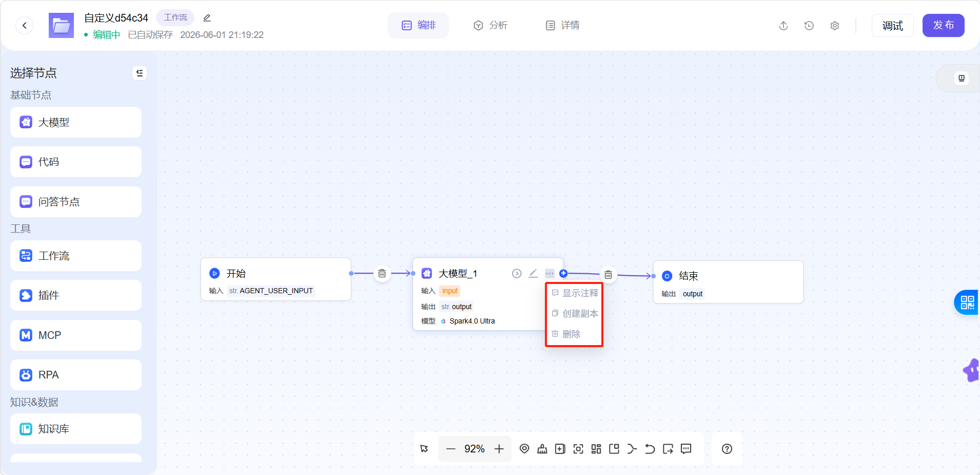Toggle the pointer selection mode tool

coord(424,449)
